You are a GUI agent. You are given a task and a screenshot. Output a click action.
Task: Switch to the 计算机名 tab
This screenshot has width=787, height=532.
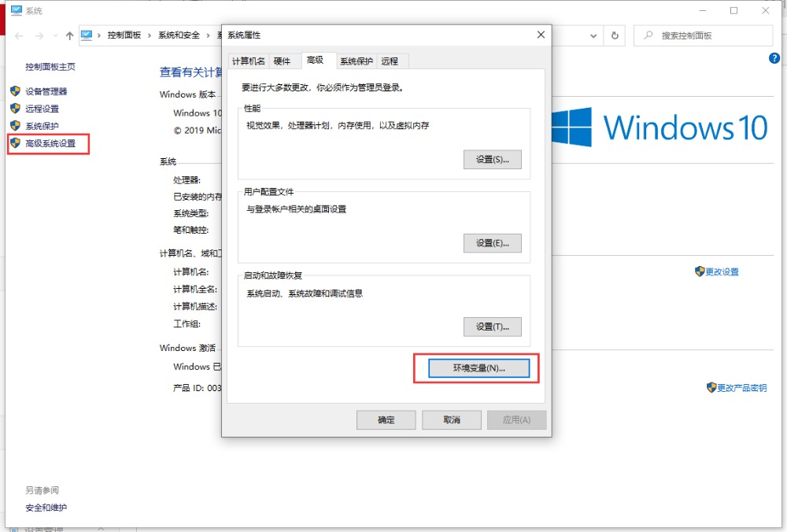coord(249,61)
